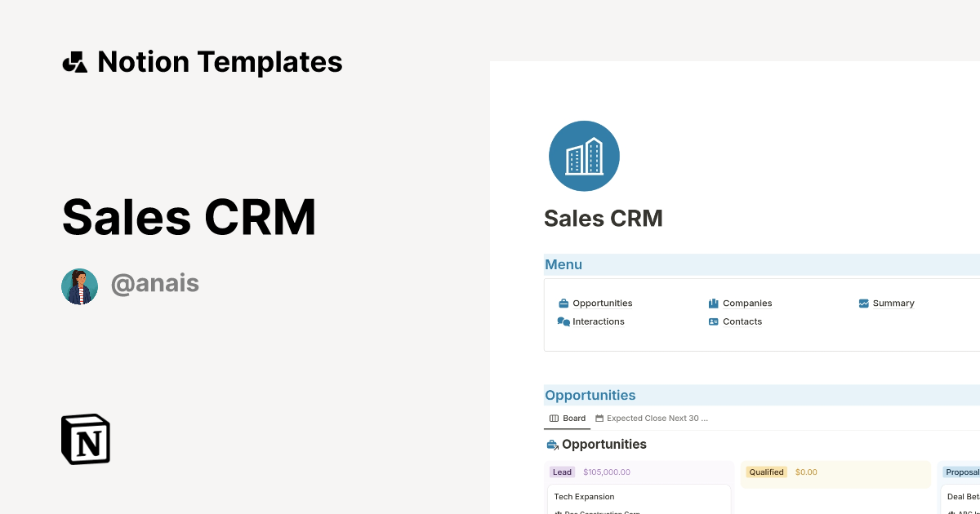Open the Tech Expansion opportunity card
The width and height of the screenshot is (980, 514).
pyautogui.click(x=584, y=496)
